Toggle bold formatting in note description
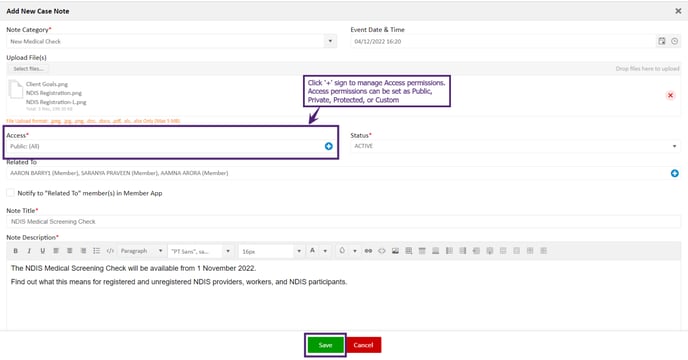688x360 pixels. pyautogui.click(x=15, y=251)
